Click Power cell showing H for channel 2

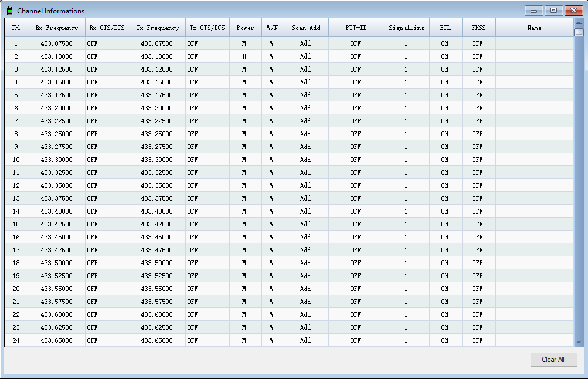(244, 56)
